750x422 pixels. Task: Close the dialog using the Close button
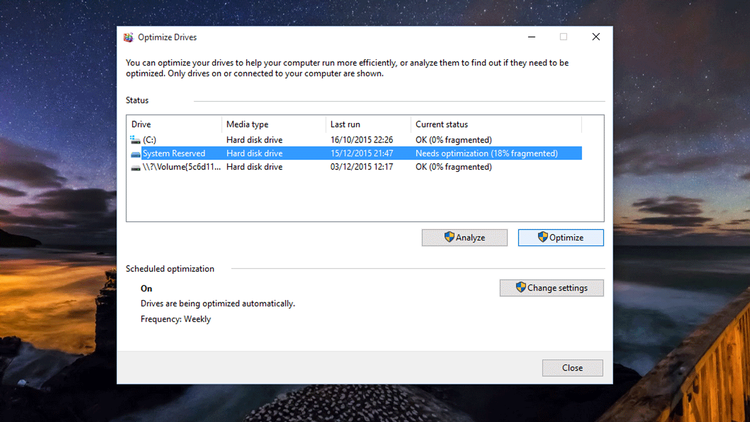coord(572,368)
